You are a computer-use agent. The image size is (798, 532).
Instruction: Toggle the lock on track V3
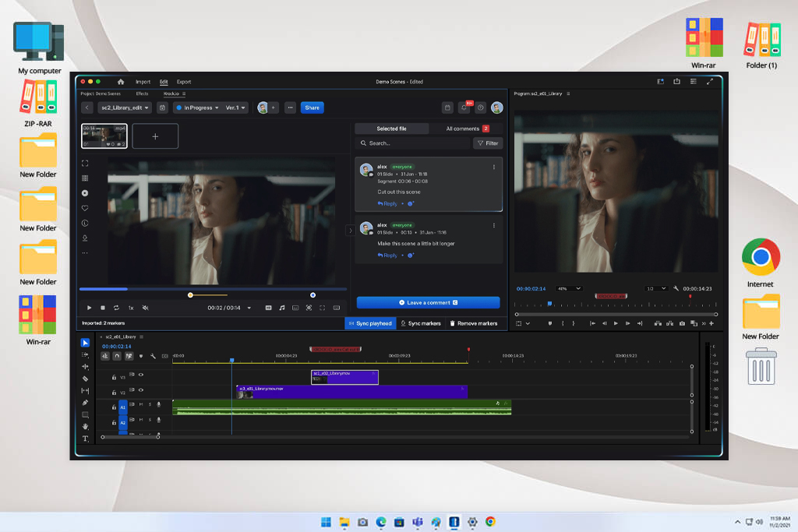pyautogui.click(x=114, y=377)
